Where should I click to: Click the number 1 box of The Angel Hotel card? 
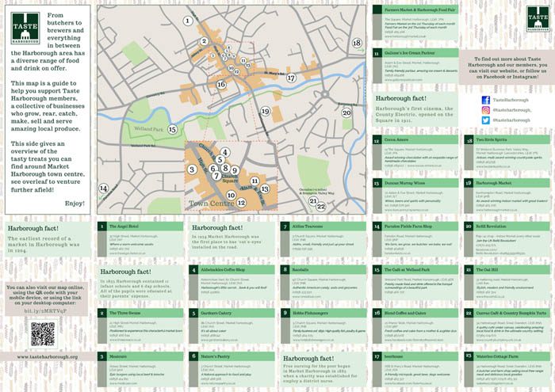(102, 226)
